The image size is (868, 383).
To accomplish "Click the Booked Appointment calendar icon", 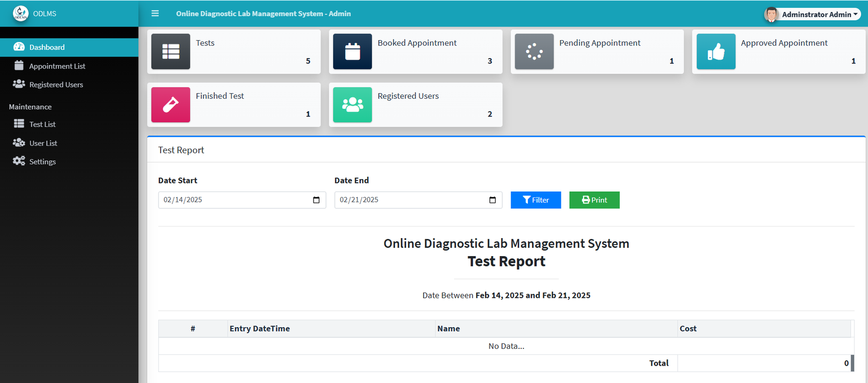I will (x=353, y=52).
